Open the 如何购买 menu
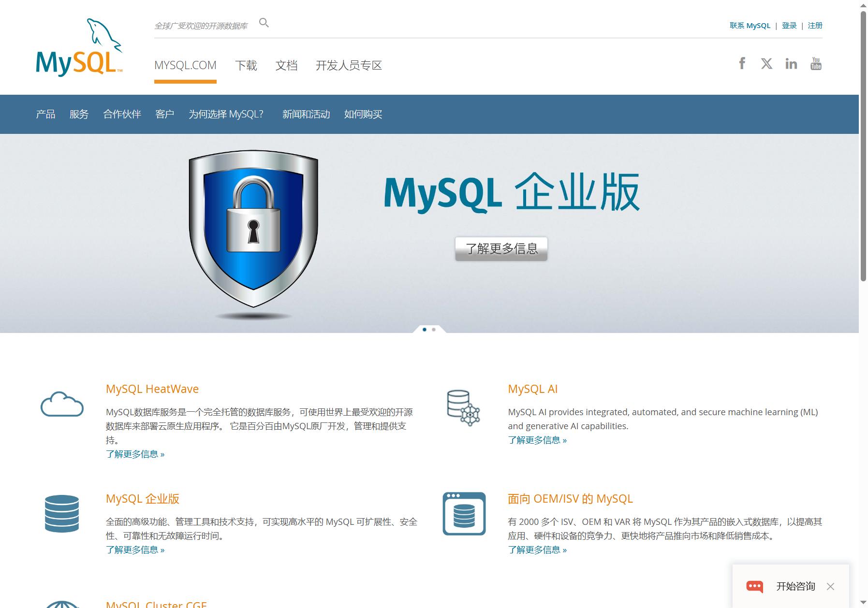868x608 pixels. click(x=363, y=114)
